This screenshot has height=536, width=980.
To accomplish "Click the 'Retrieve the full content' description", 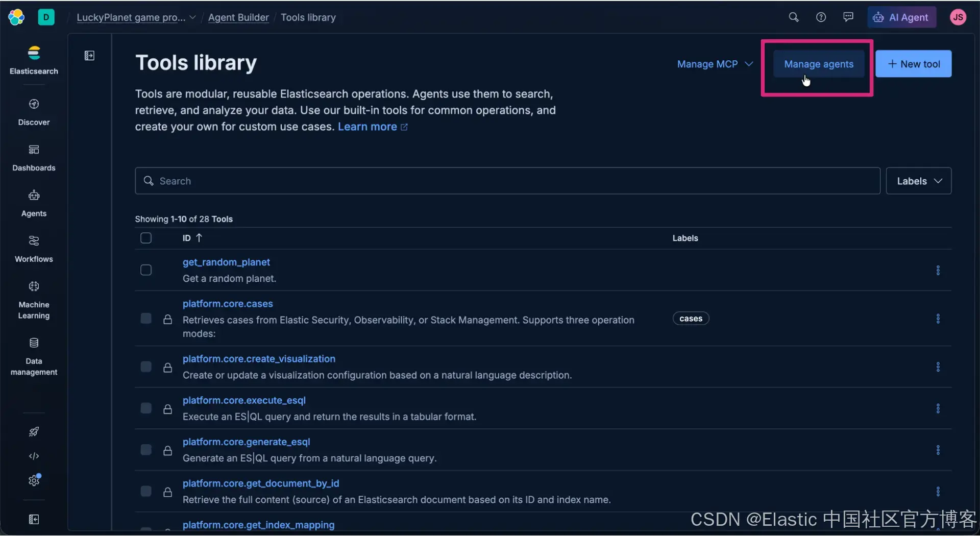I will 397,500.
